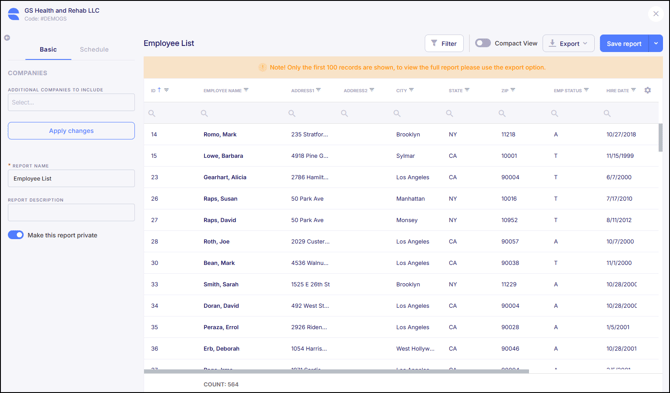Switch to the Basic tab
The width and height of the screenshot is (670, 393).
click(48, 50)
